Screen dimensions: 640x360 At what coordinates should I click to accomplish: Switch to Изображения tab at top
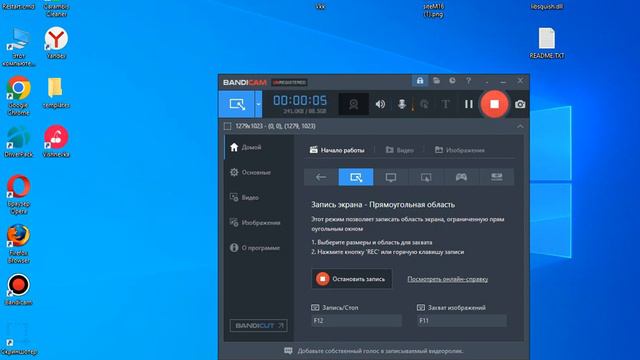coord(460,150)
